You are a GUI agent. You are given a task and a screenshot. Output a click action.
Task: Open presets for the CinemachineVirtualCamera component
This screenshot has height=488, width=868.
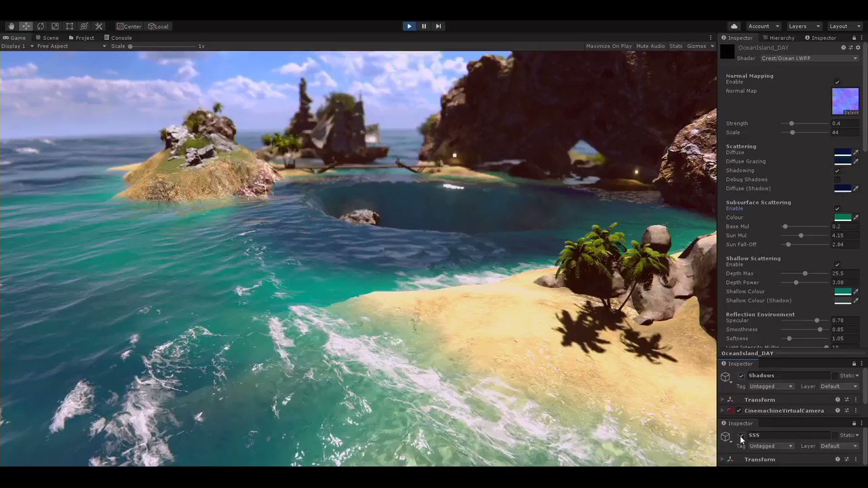click(846, 411)
